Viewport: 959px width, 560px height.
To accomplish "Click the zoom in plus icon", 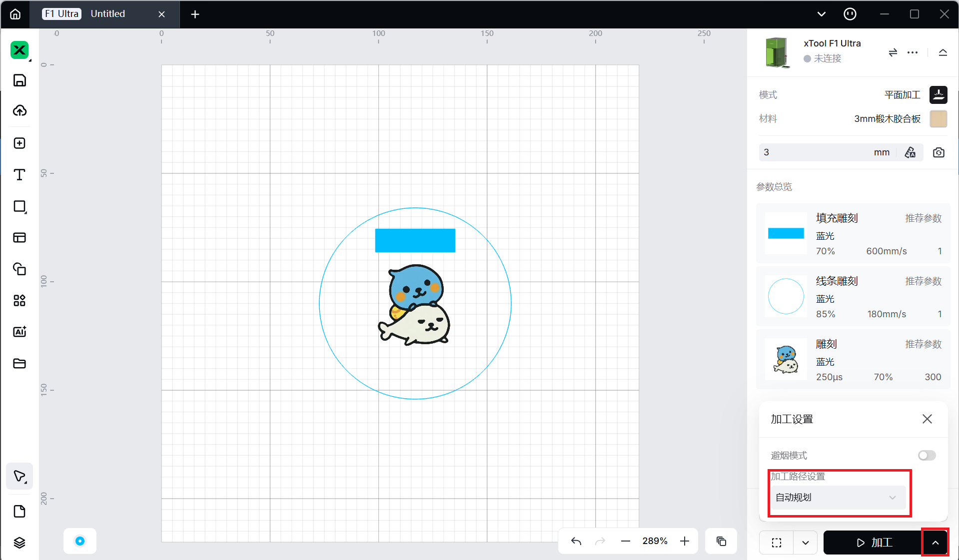I will click(685, 541).
